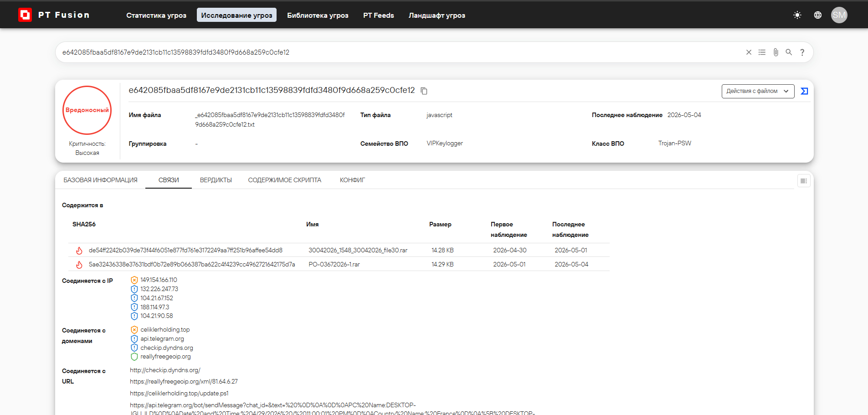Expand the 'Действия с файлом' dropdown
The image size is (868, 415).
point(758,91)
